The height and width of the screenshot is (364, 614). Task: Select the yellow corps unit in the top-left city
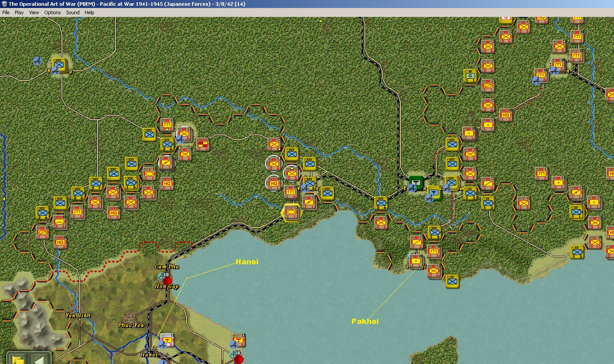(59, 65)
